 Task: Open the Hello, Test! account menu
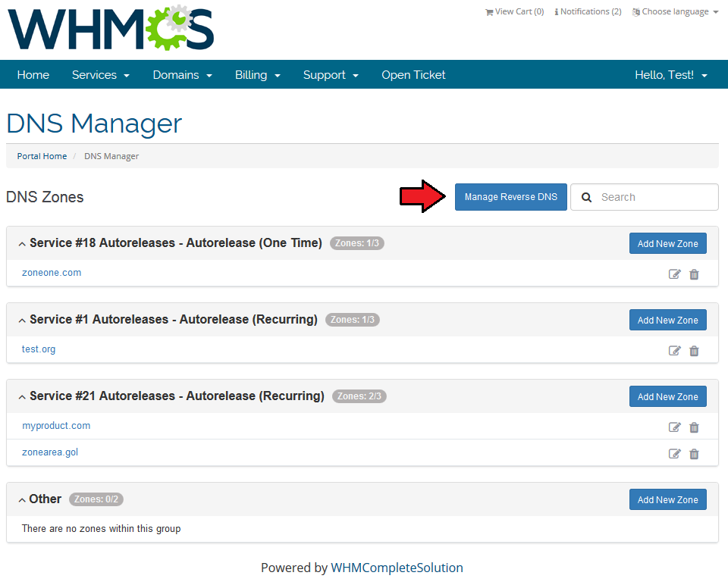[x=670, y=75]
